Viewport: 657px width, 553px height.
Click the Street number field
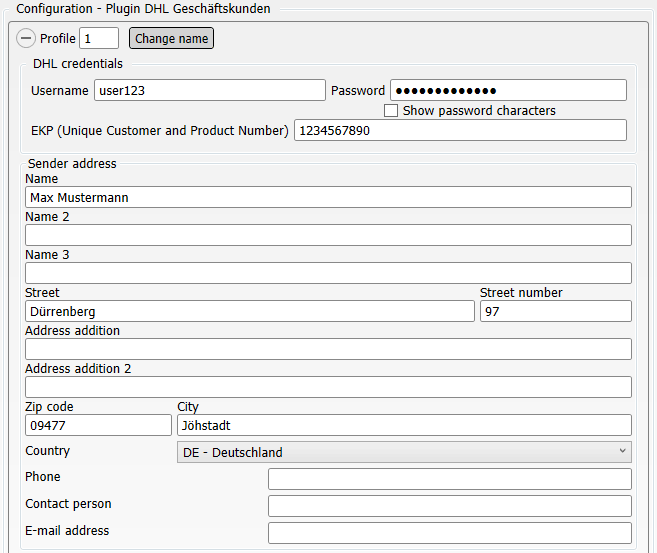tap(556, 311)
